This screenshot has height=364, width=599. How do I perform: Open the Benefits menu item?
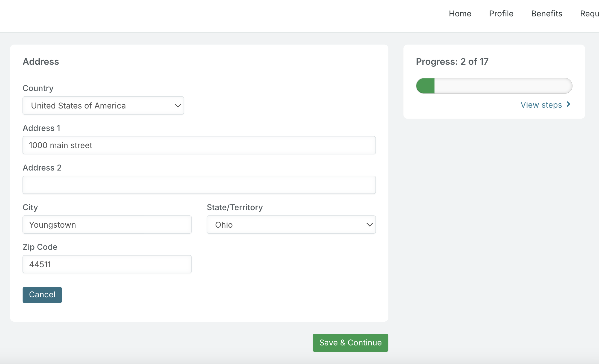click(546, 14)
